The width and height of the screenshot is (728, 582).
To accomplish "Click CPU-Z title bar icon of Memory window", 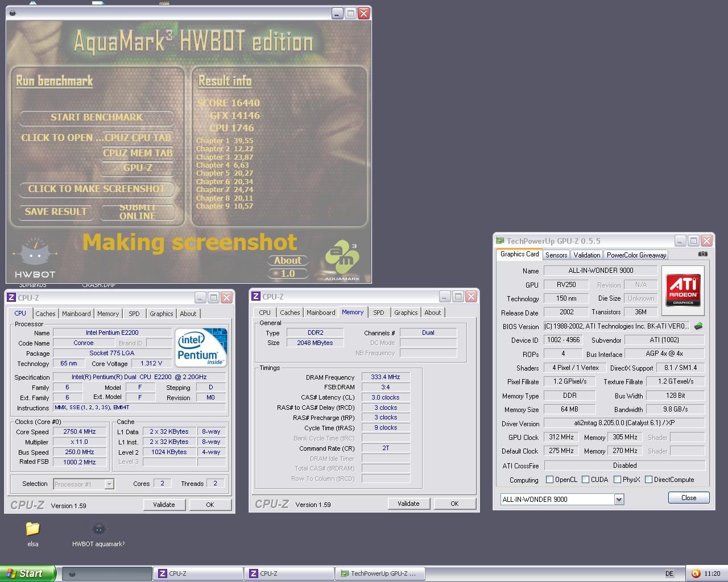I will point(256,296).
